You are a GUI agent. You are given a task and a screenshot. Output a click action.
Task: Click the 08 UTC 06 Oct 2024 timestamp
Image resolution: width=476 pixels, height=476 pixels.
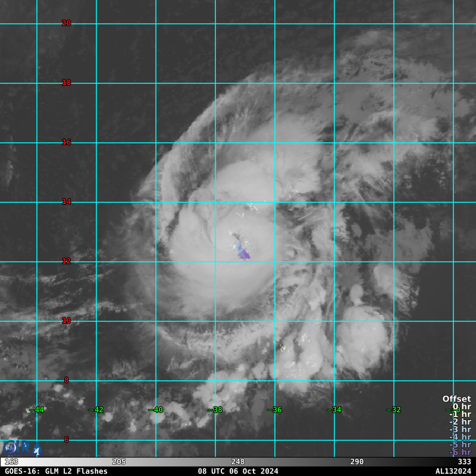point(238,471)
